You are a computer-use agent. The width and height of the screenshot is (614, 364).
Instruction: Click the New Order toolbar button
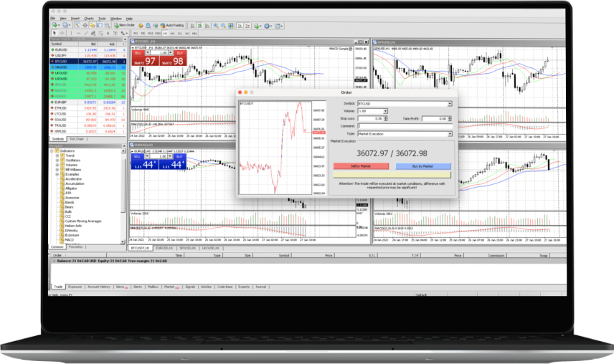coord(125,25)
